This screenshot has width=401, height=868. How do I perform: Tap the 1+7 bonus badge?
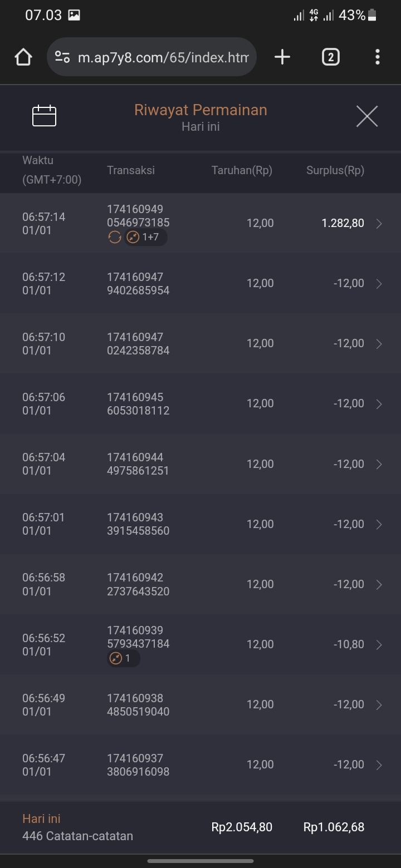pyautogui.click(x=145, y=238)
